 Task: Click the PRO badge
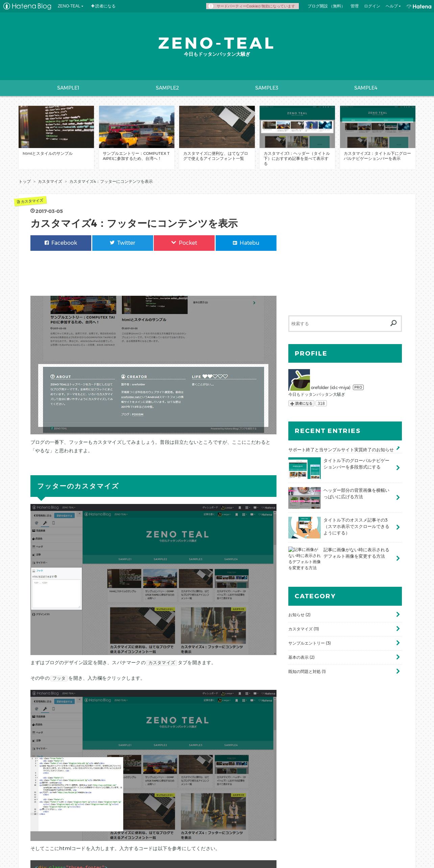pos(358,388)
